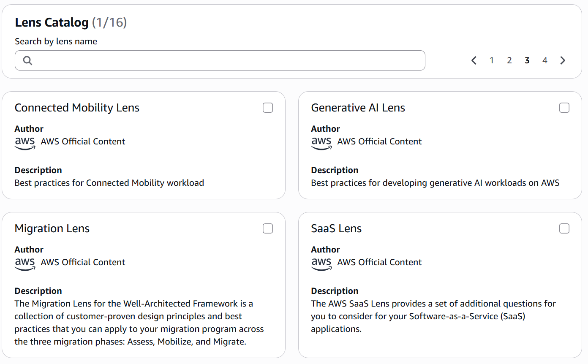The width and height of the screenshot is (588, 364).
Task: Select the Generative AI Lens checkbox
Action: click(x=564, y=108)
